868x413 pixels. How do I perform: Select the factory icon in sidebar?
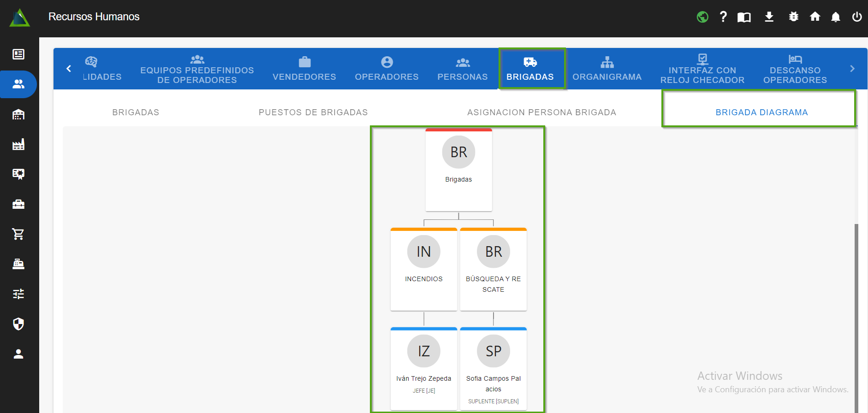coord(18,145)
